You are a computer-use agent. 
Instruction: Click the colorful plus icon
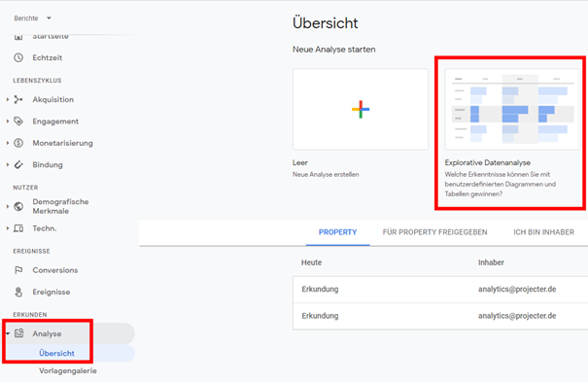point(361,109)
